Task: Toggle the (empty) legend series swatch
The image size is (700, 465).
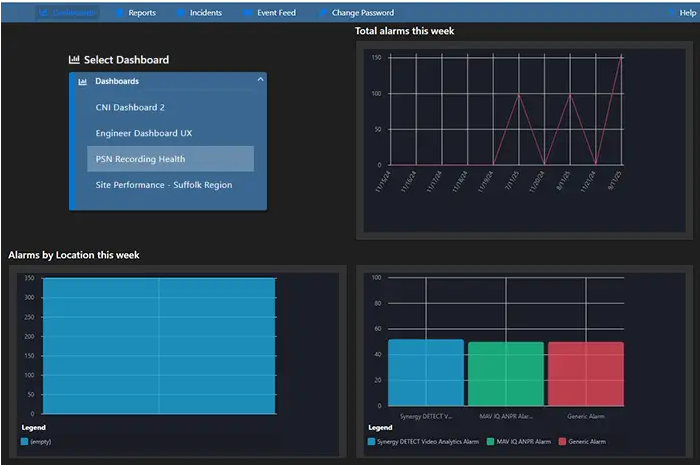Action: pos(24,440)
